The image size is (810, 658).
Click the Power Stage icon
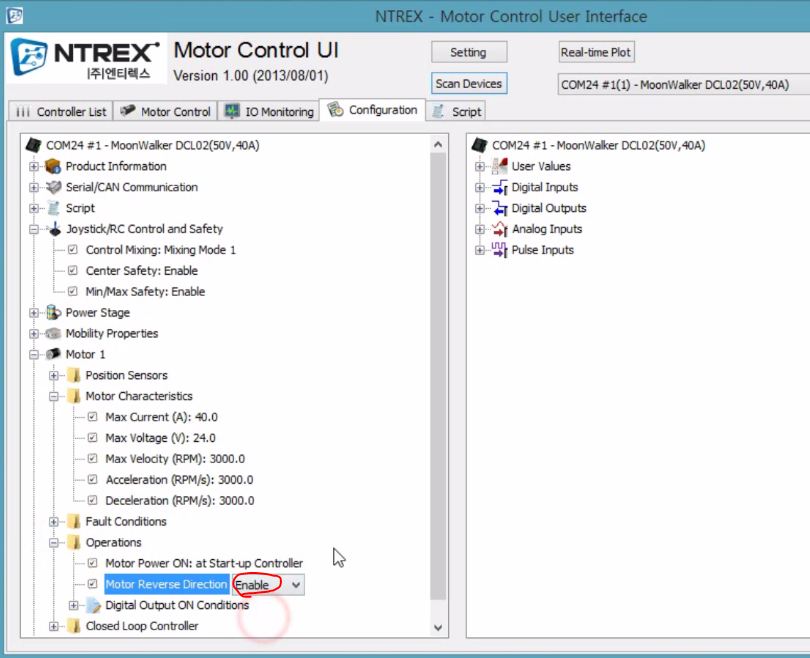(x=53, y=312)
